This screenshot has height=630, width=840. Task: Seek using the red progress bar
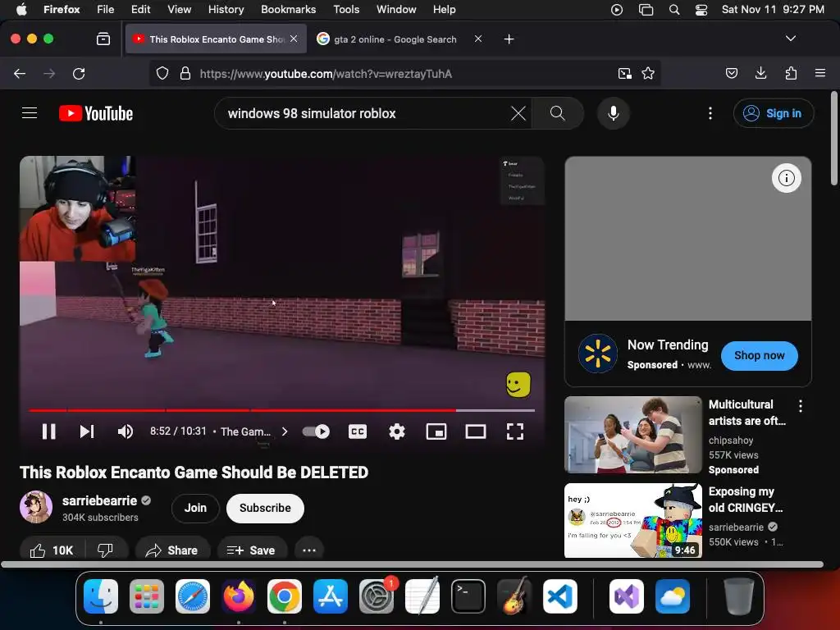282,410
